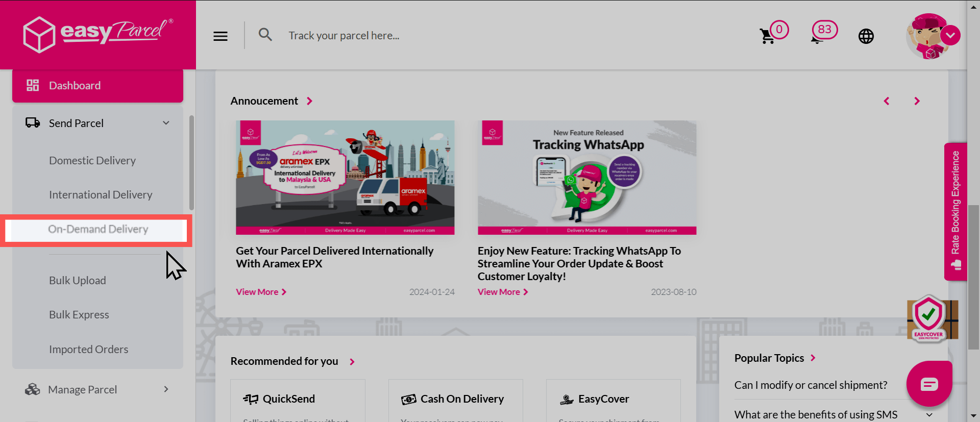Select On-Demand Delivery in the sidebar
Screen dimensions: 980x422
98,229
